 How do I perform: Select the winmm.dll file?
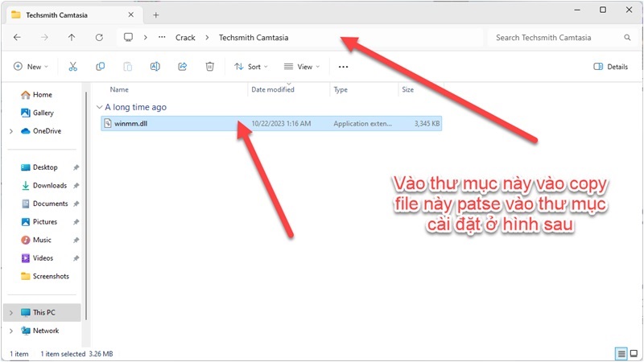click(271, 124)
